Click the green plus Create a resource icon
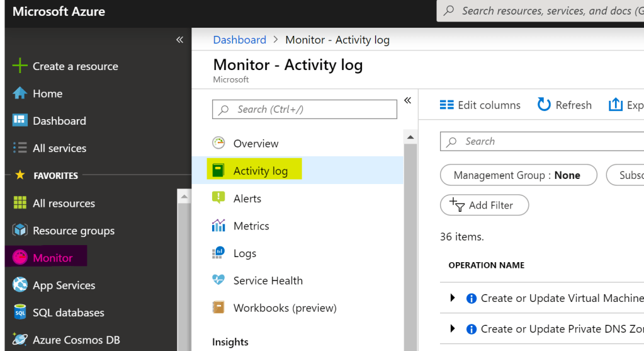Screen dimensions: 644x351 20,66
